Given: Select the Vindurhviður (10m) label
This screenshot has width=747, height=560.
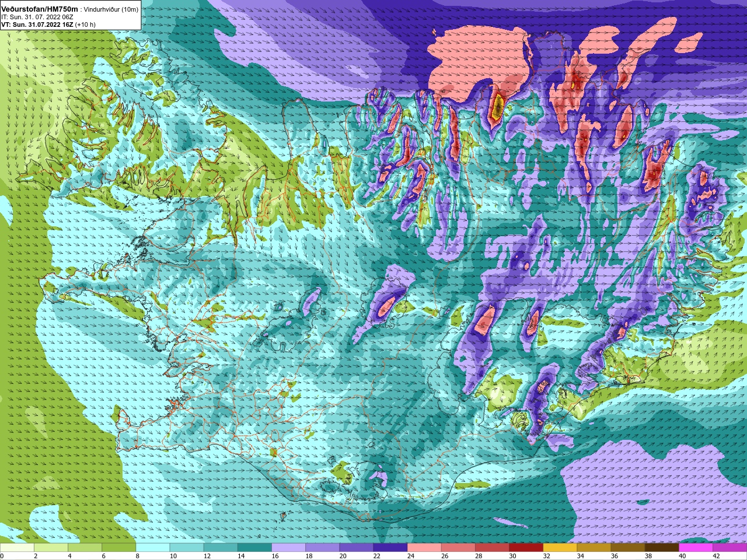Looking at the screenshot, I should click(111, 9).
